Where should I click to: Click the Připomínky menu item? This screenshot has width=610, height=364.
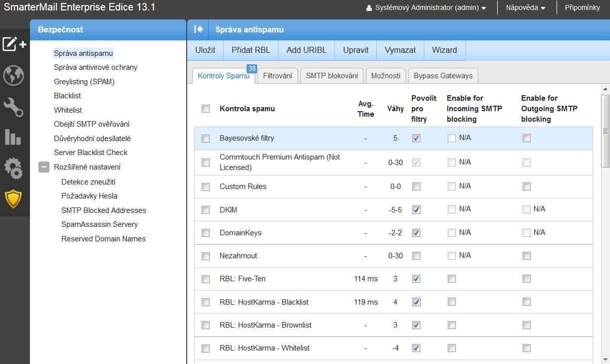583,8
